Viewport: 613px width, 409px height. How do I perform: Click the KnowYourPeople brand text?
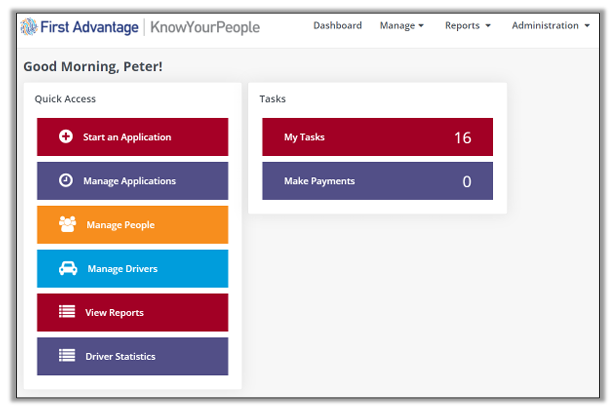[x=204, y=27]
